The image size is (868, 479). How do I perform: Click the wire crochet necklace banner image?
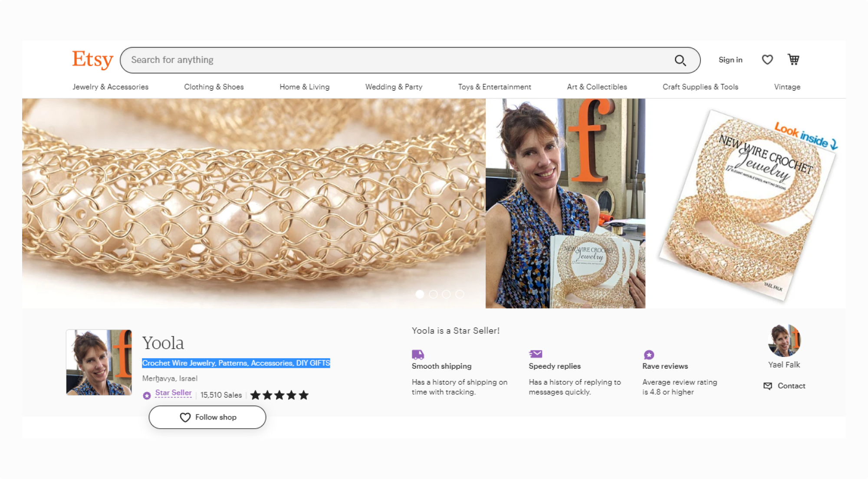[x=253, y=203]
